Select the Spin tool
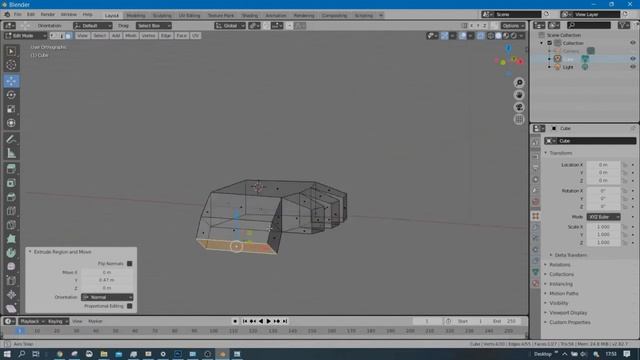The image size is (640, 360). click(11, 253)
